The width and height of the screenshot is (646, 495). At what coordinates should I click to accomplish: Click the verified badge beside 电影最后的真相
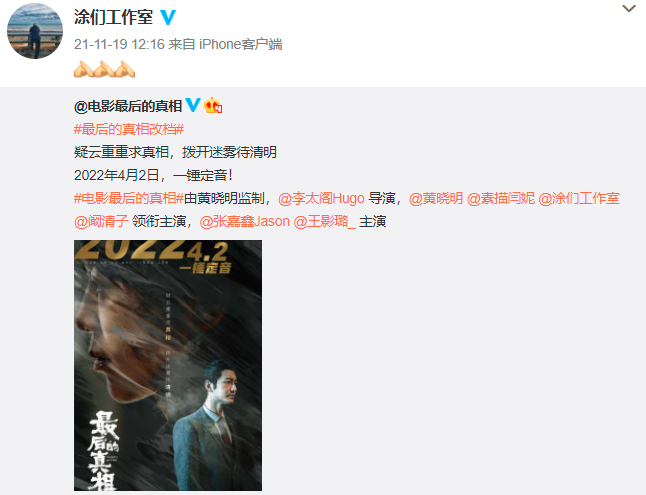192,105
